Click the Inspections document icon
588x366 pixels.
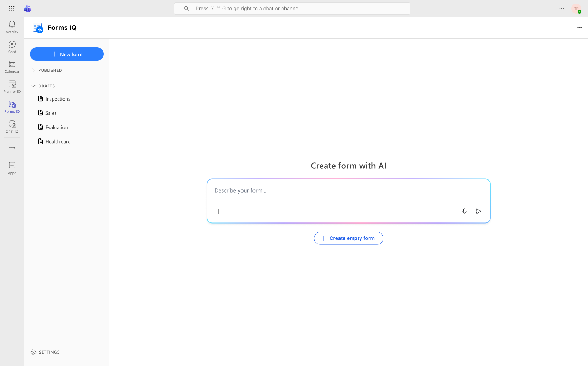pos(40,99)
